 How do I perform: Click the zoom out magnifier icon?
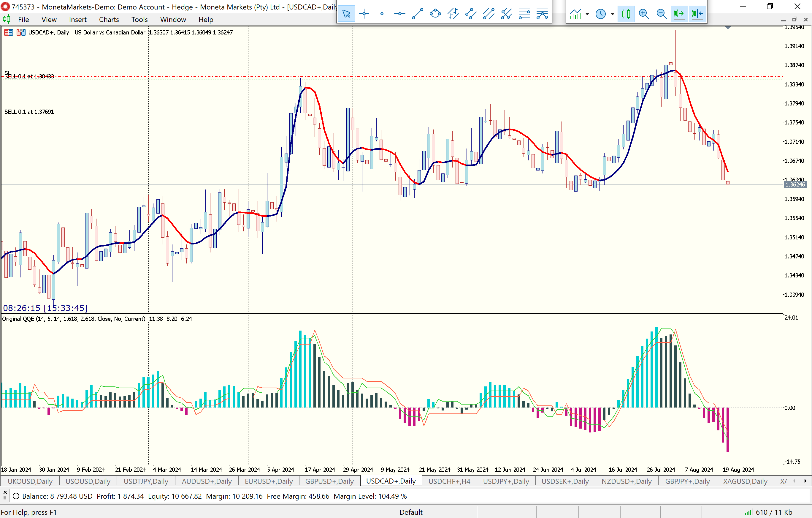(662, 14)
